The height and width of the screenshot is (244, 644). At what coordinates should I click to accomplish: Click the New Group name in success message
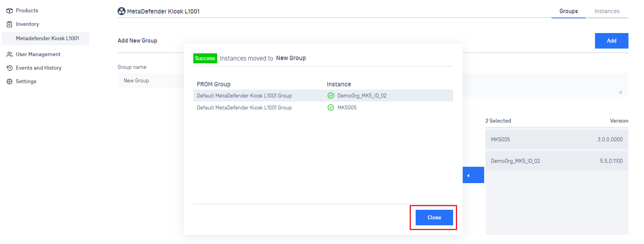point(291,58)
